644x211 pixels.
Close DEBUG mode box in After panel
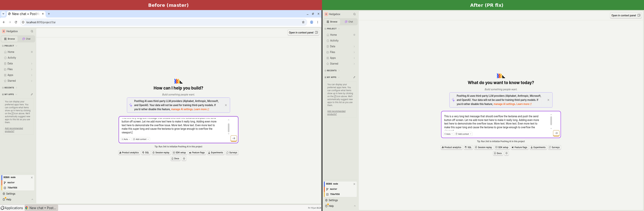coord(354,184)
